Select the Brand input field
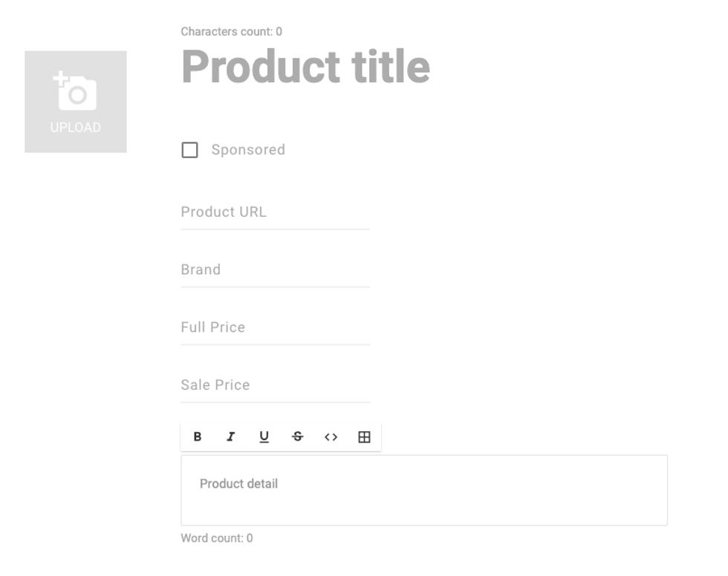This screenshot has height=576, width=728. click(x=275, y=270)
